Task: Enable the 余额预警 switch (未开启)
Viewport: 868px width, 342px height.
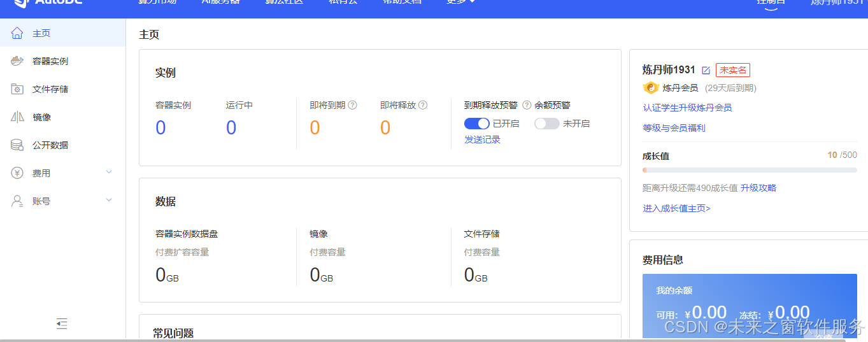Action: point(547,124)
